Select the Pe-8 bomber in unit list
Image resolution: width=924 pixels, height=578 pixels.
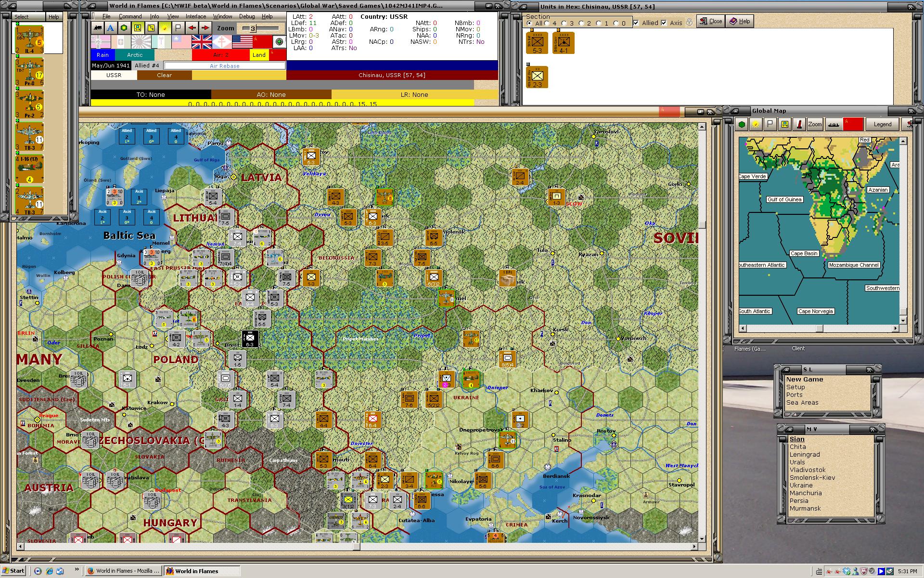[29, 72]
